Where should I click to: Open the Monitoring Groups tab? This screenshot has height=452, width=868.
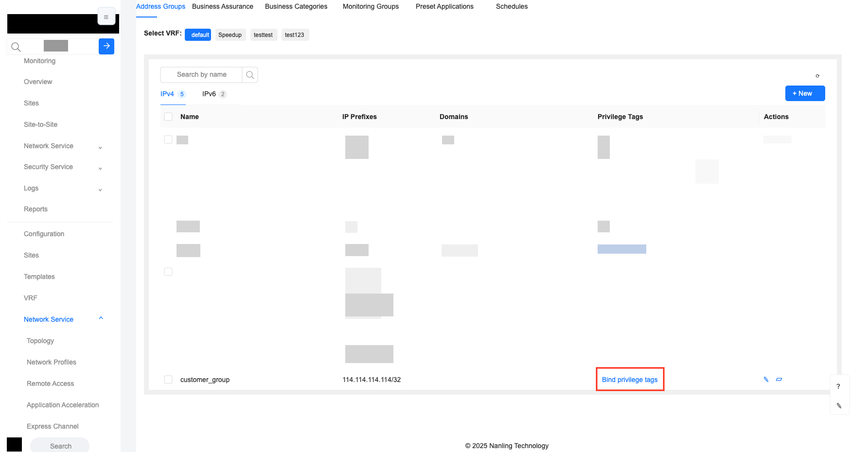[x=371, y=6]
